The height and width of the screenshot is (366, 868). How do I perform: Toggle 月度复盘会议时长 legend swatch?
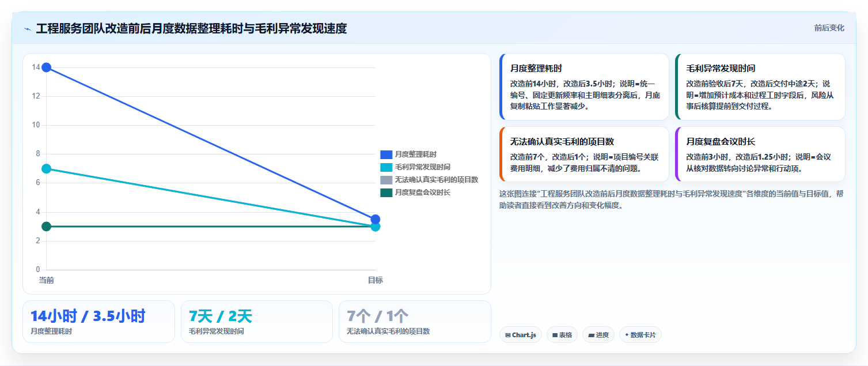coord(386,193)
